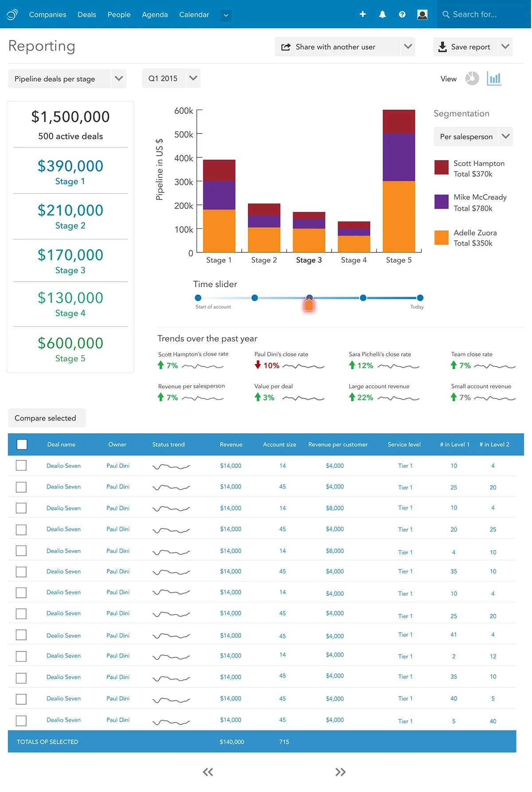
Task: Click the plus add icon in header
Action: (x=363, y=14)
